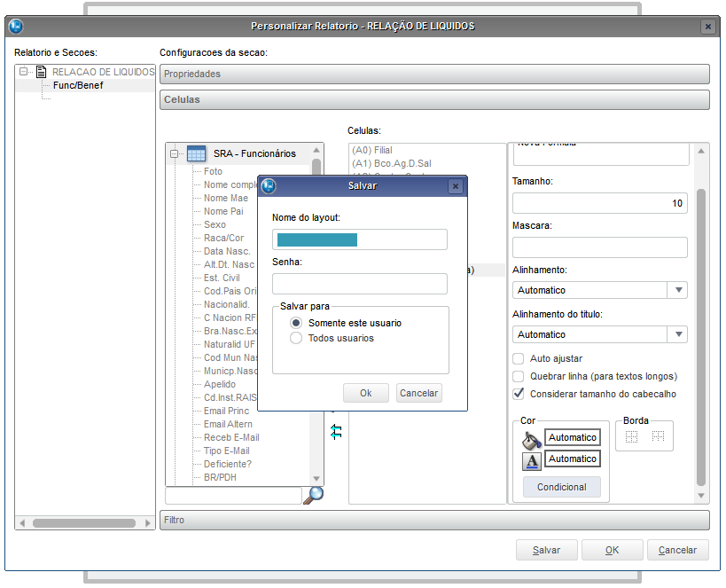Click the Tamanho field showing 10
Screen dimensions: 726x588
[x=599, y=203]
